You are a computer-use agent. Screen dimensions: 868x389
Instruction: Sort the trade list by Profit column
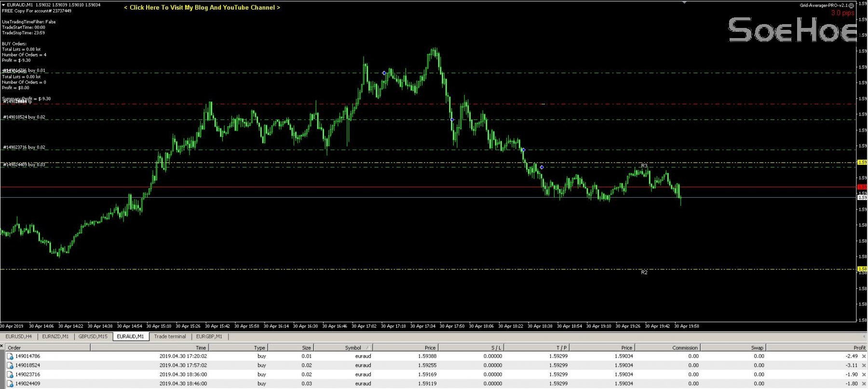tap(859, 348)
